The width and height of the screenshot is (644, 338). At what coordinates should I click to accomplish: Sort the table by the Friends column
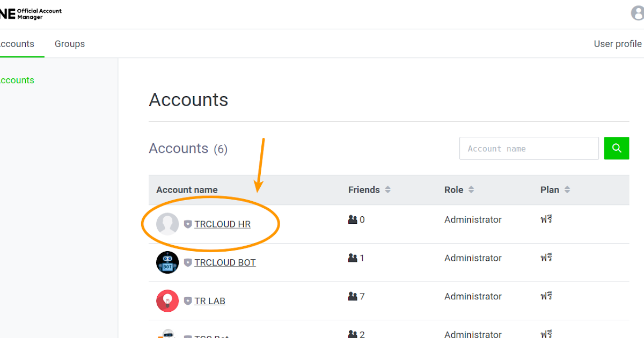point(388,189)
